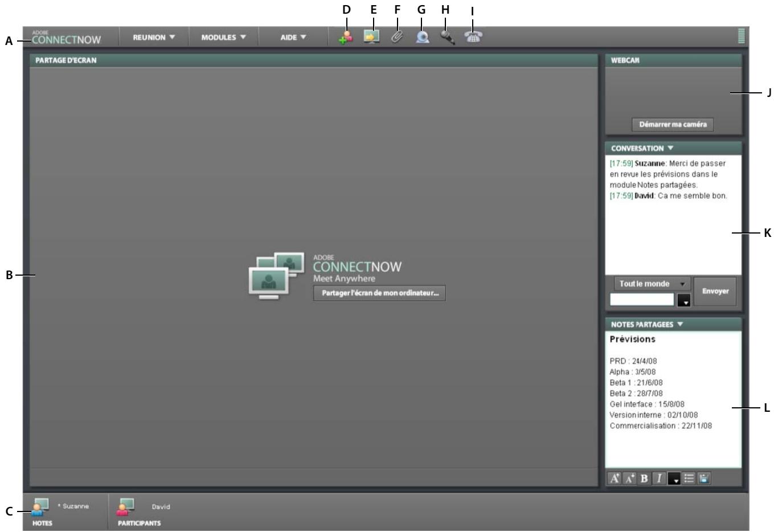Increase font size in shared notes
This screenshot has width=774, height=532.
coord(615,478)
